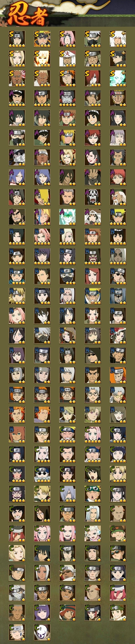Viewport: 135px width, 644px height.
Task: Click the 忍者 title header
Action: coord(28,16)
